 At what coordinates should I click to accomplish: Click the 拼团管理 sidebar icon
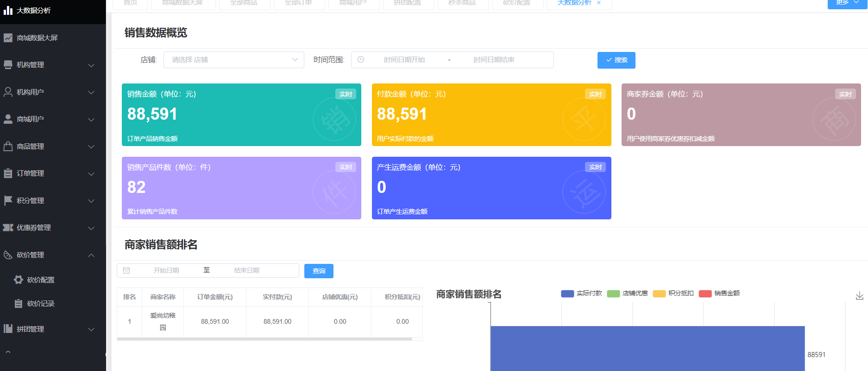point(8,329)
